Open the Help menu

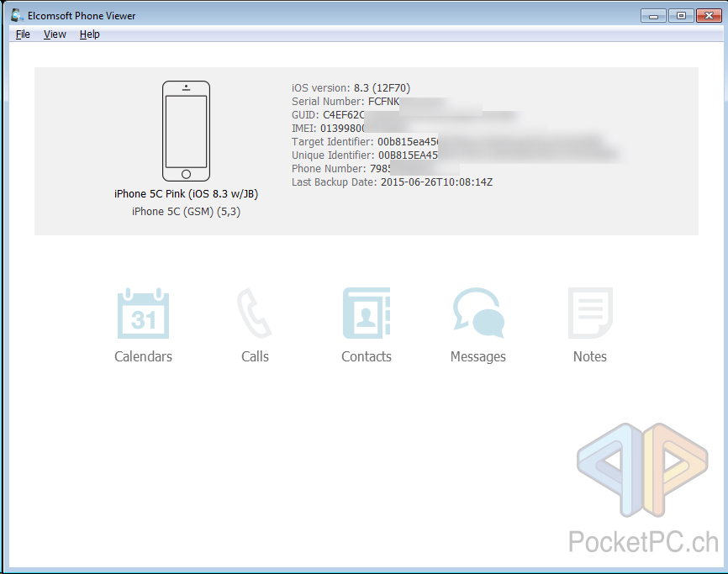[x=90, y=34]
